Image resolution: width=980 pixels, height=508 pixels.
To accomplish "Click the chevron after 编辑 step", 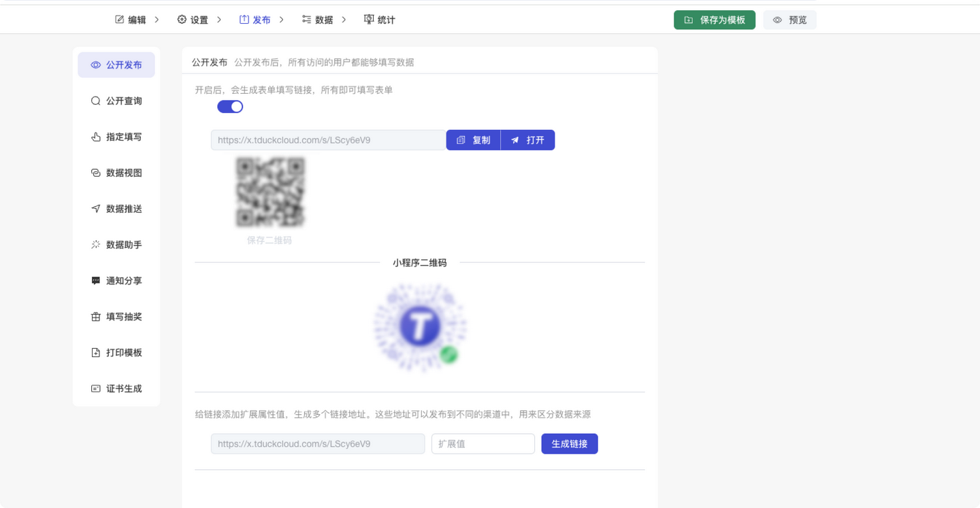I will pos(157,20).
